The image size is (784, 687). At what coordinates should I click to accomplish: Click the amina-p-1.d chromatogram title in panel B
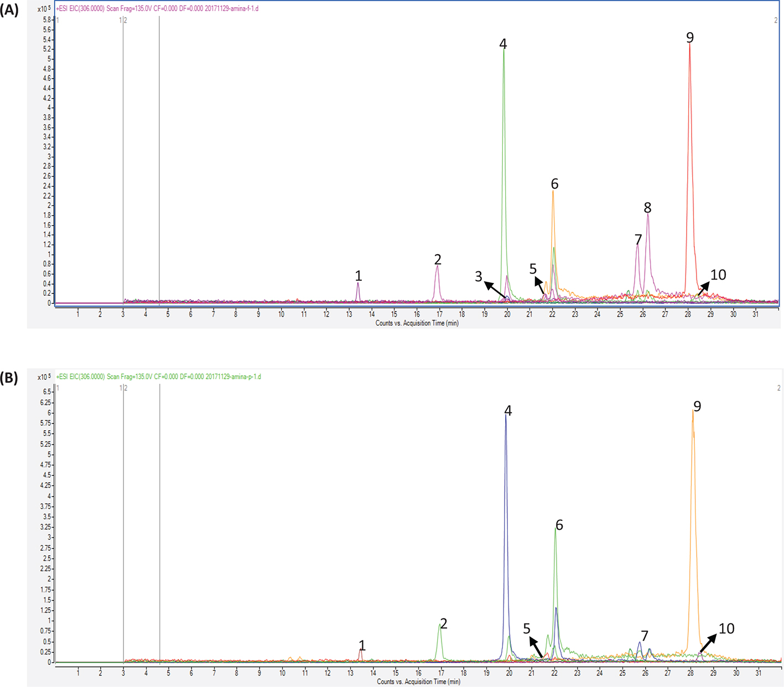point(159,377)
